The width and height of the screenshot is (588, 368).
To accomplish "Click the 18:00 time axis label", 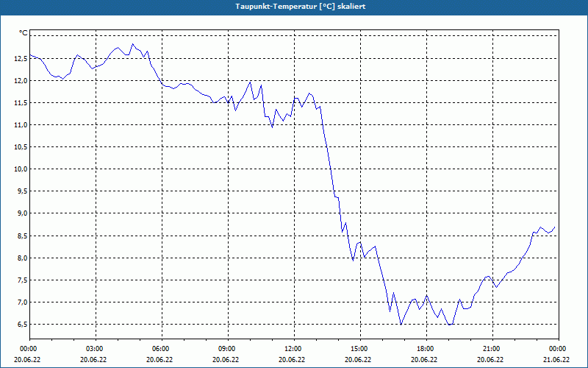I will pyautogui.click(x=424, y=349).
